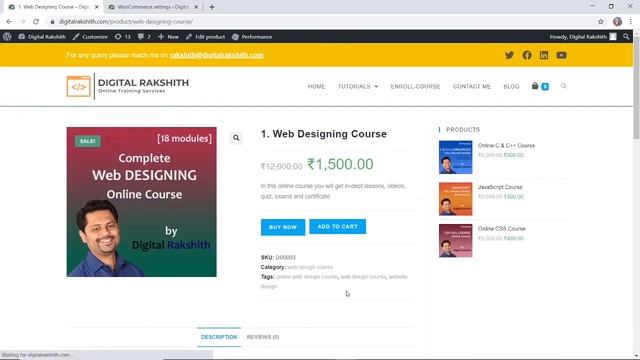Click the SALE! badge on product image

(x=88, y=141)
